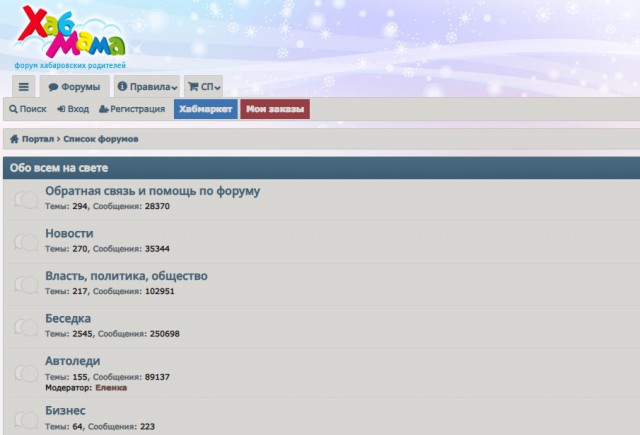Open Список форумов breadcrumb
The height and width of the screenshot is (435, 640).
(101, 139)
